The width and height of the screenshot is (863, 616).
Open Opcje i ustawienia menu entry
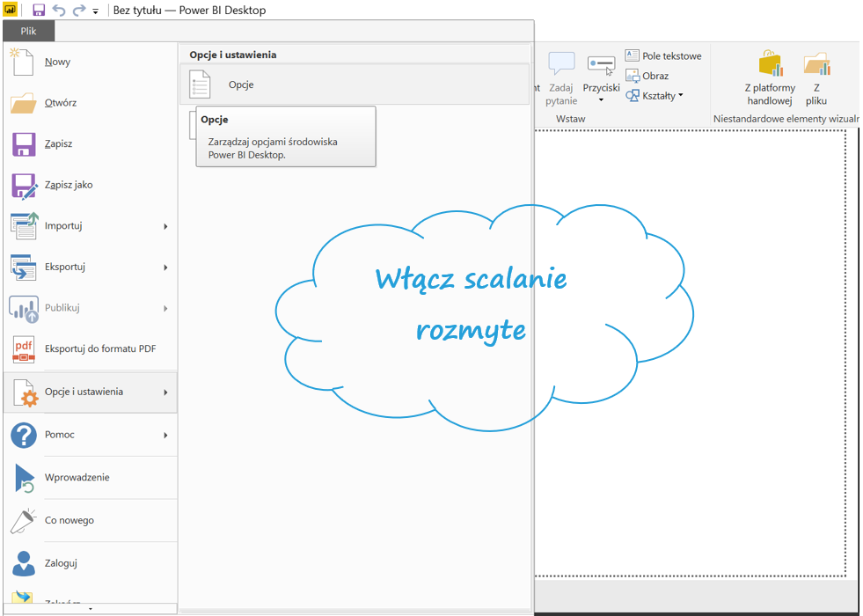coord(84,392)
